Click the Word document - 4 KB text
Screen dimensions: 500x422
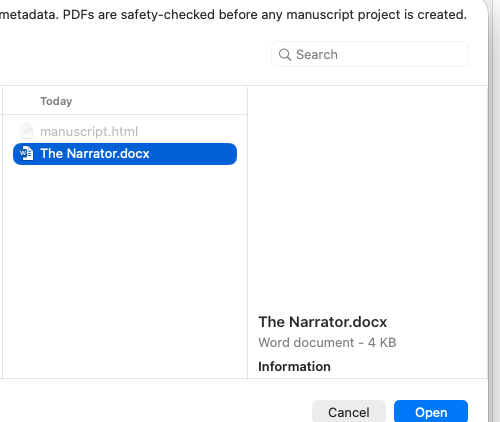pos(327,342)
